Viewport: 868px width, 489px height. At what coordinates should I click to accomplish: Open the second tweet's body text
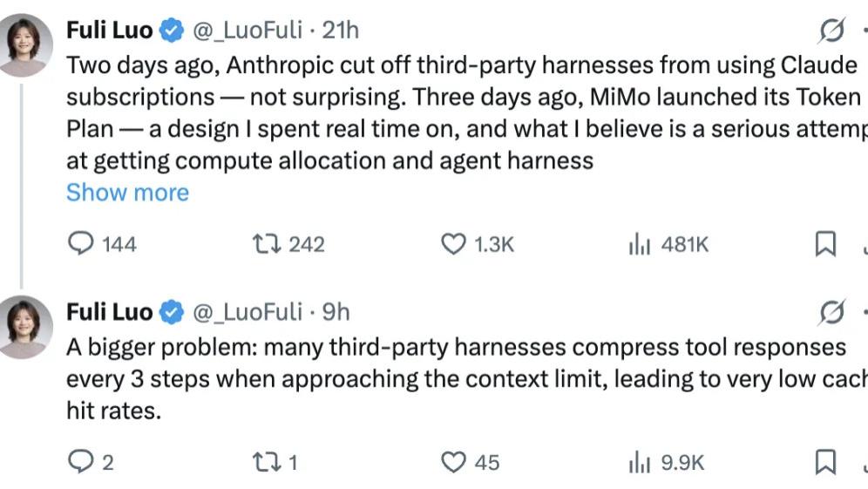[436, 378]
